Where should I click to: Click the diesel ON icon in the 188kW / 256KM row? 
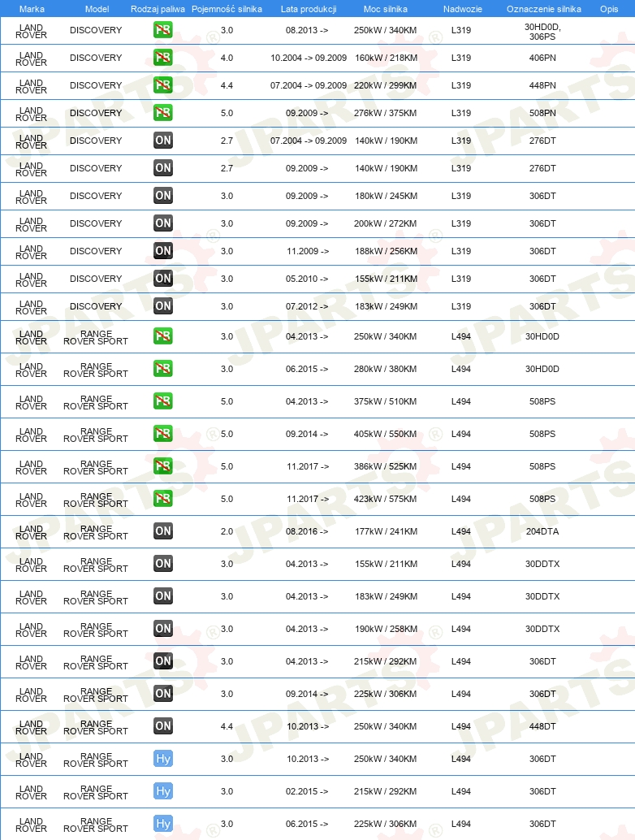click(162, 251)
